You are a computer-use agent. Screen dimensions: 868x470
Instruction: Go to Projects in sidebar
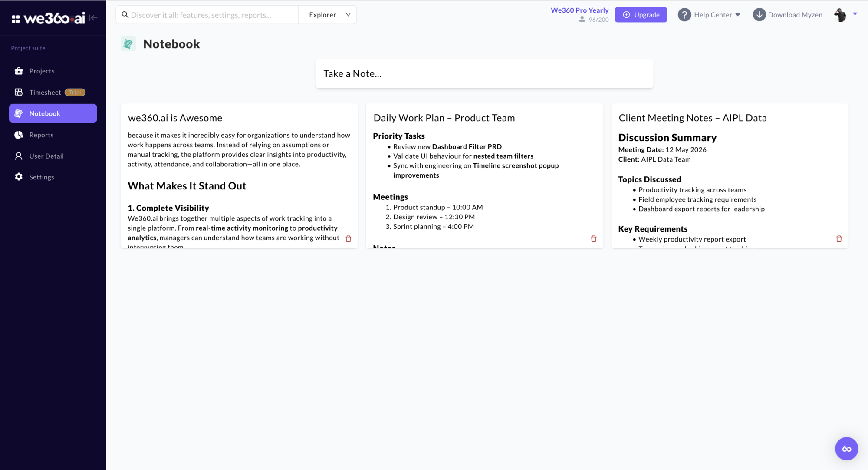click(x=53, y=71)
